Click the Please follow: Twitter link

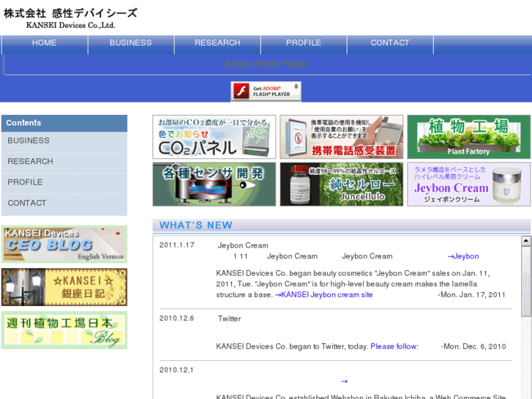[394, 346]
